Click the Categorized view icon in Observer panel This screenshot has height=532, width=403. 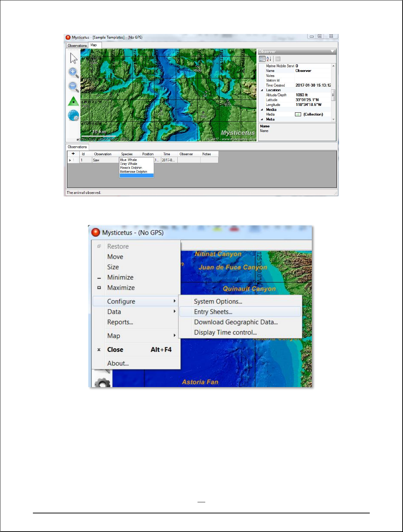(x=262, y=59)
